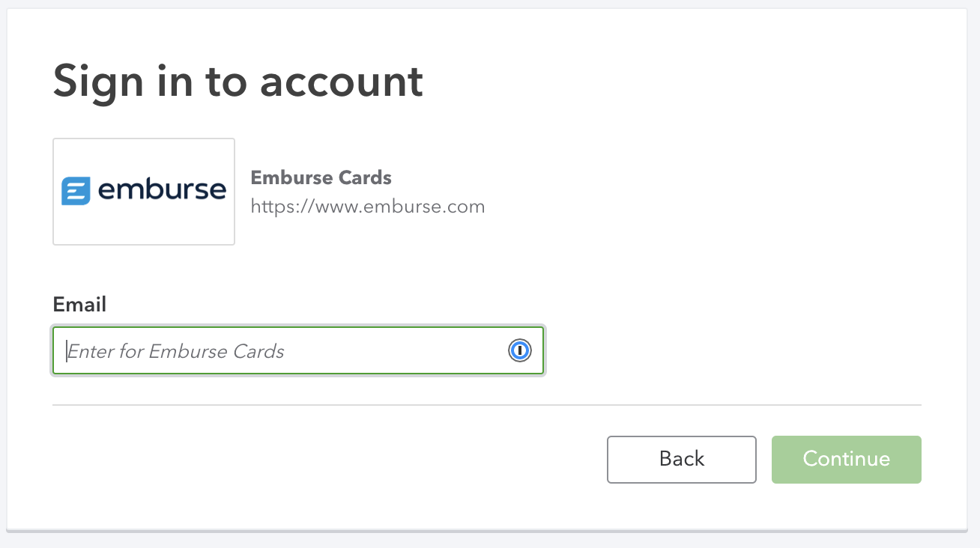This screenshot has height=548, width=980.
Task: Click the Sign in to account heading
Action: 238,81
